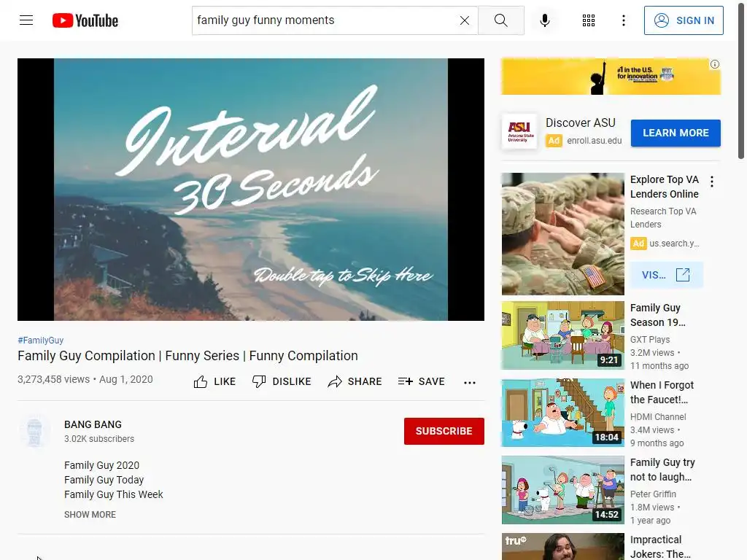The image size is (747, 560).
Task: Click the 3,273,458 views text
Action: [x=53, y=379]
